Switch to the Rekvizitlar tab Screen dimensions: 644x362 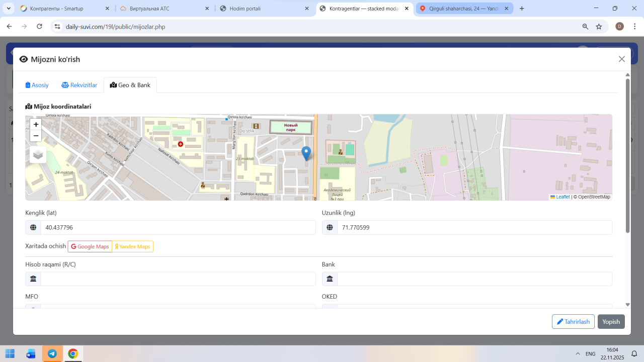point(79,85)
